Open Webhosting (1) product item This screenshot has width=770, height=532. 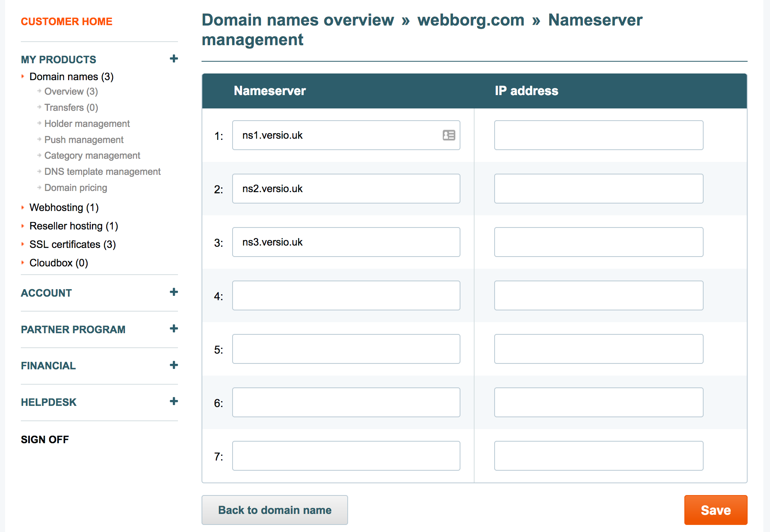coord(64,207)
